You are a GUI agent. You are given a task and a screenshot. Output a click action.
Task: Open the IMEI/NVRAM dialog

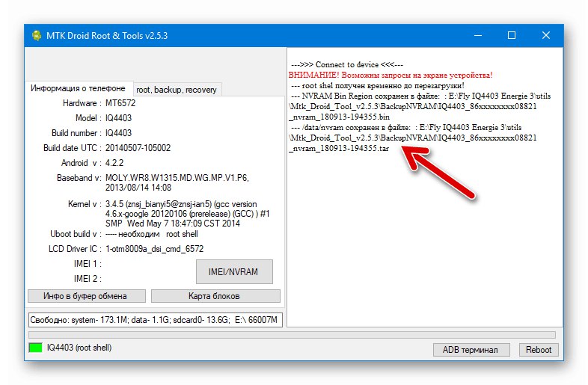[234, 272]
